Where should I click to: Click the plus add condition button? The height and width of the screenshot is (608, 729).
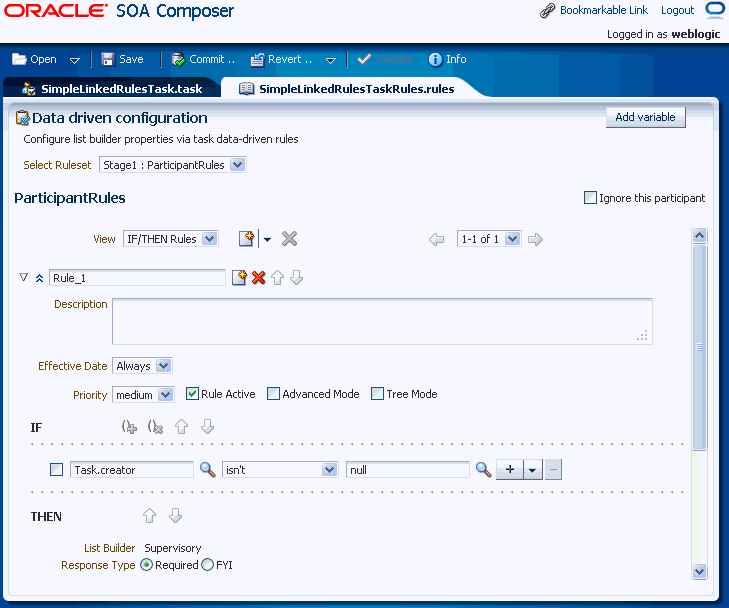pos(510,469)
